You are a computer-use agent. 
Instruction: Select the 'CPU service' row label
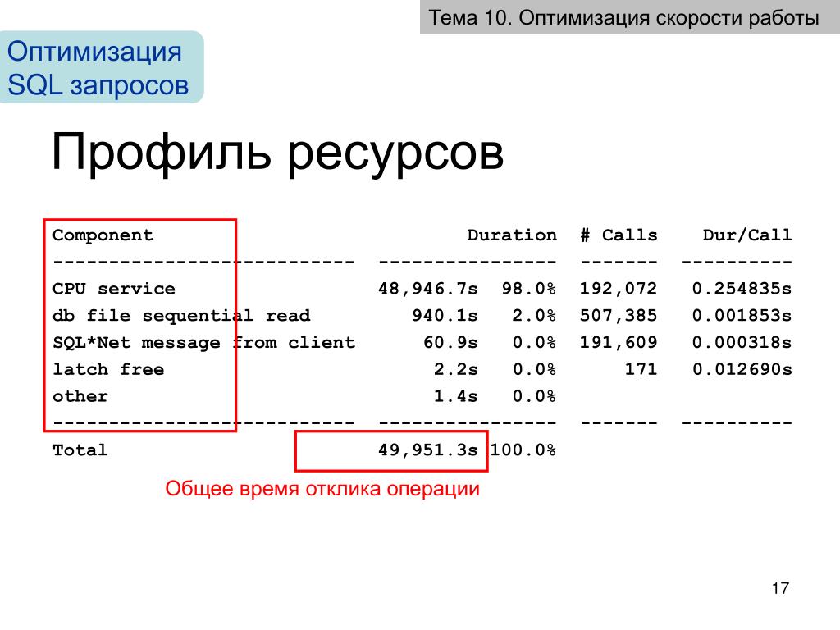113,289
